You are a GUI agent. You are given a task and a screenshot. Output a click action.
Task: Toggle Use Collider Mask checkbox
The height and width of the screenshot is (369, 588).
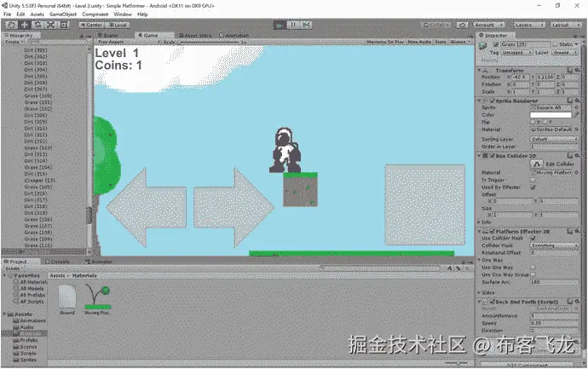pos(533,238)
